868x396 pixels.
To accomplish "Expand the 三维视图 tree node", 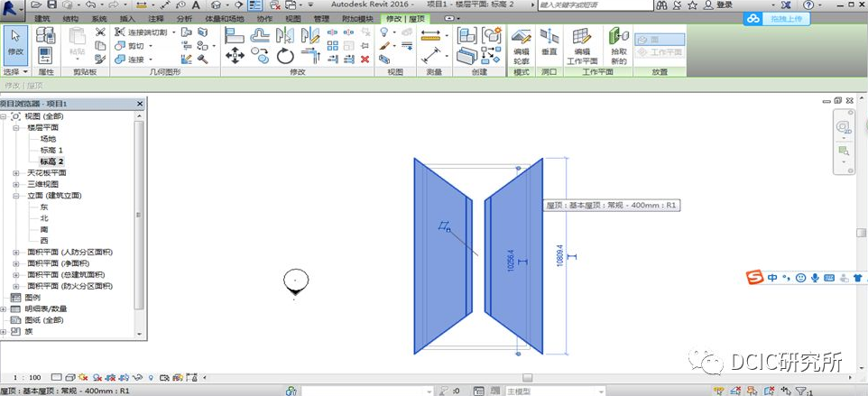I will 16,184.
